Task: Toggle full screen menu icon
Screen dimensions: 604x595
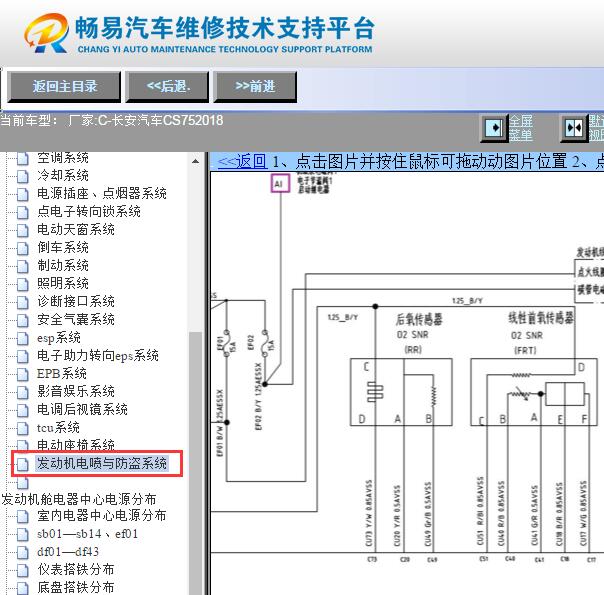Action: [x=494, y=128]
